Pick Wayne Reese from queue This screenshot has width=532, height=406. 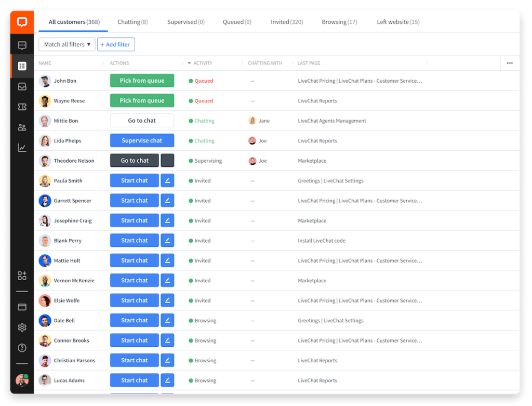click(x=142, y=101)
